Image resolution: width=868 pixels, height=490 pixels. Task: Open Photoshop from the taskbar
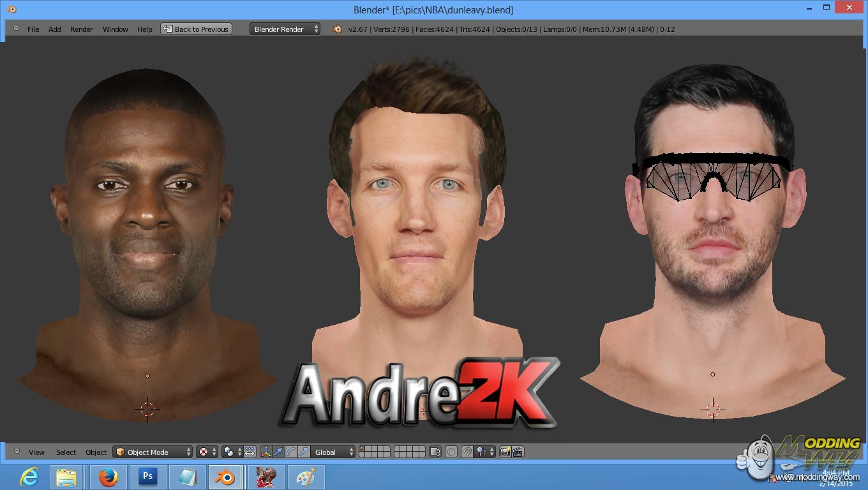pos(148,477)
